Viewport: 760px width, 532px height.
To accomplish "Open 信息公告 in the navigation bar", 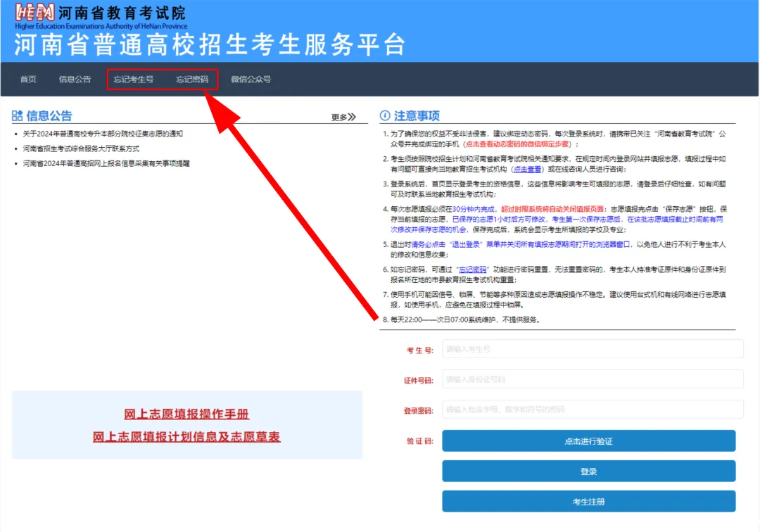I will (75, 80).
